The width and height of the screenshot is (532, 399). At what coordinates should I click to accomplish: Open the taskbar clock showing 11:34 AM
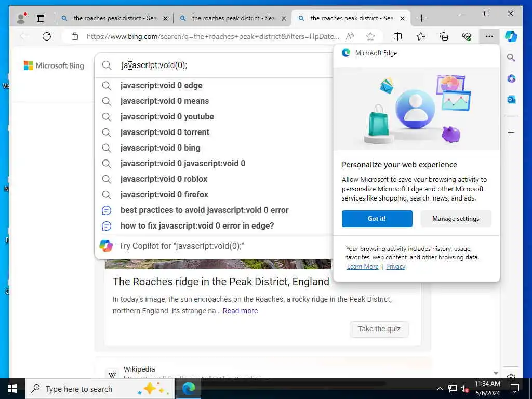[487, 389]
